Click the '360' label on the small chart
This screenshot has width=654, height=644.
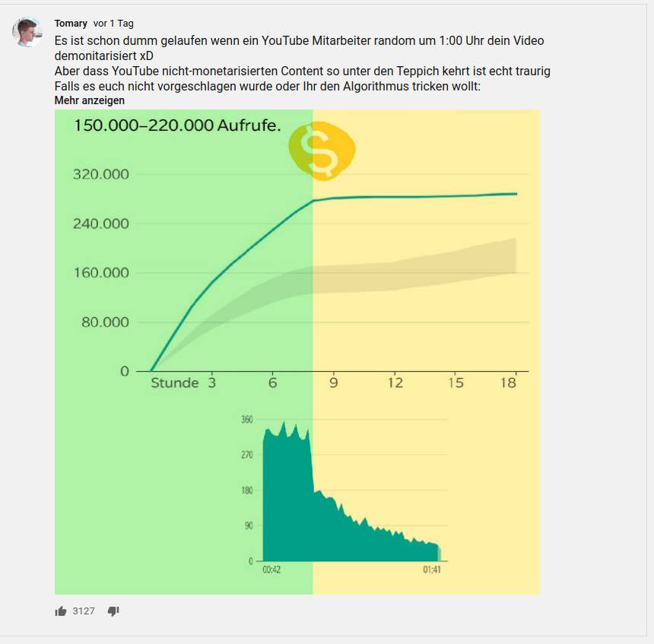click(x=246, y=420)
